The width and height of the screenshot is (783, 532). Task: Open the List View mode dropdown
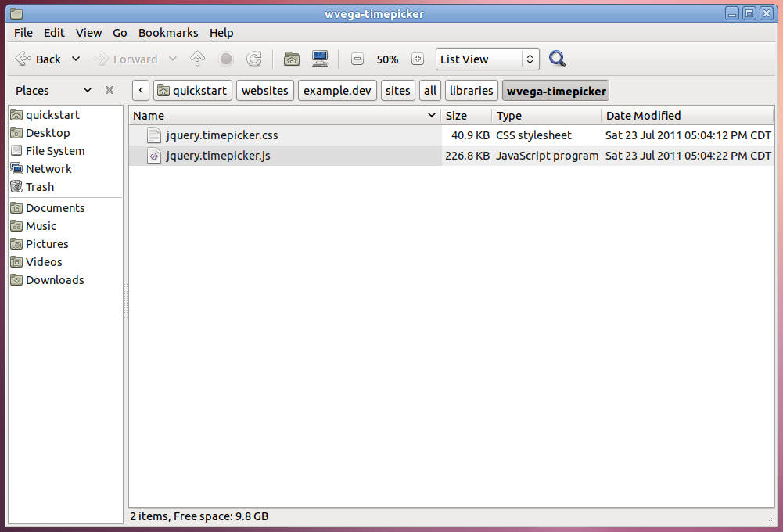pyautogui.click(x=487, y=59)
